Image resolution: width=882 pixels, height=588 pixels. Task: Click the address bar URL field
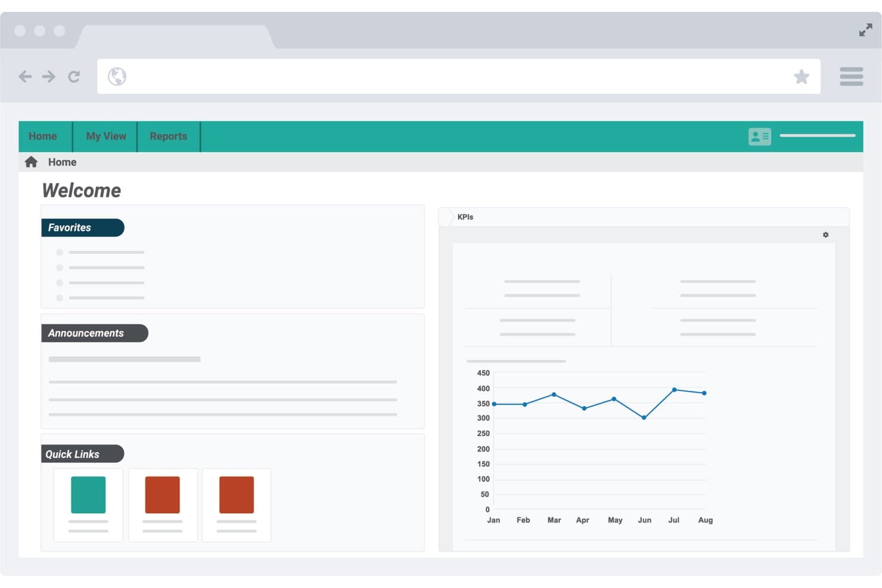459,76
